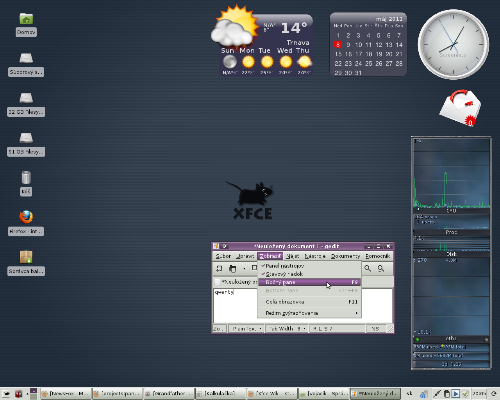Screen dimensions: 500x400
Task: Close the highlighted Zobraziť menu
Action: point(270,256)
